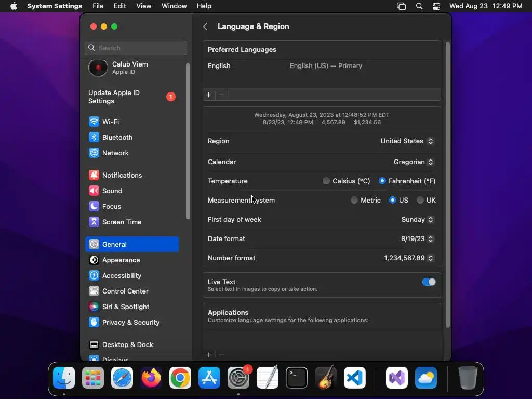532x399 pixels.
Task: Open Terminal from the Dock
Action: coord(297,378)
